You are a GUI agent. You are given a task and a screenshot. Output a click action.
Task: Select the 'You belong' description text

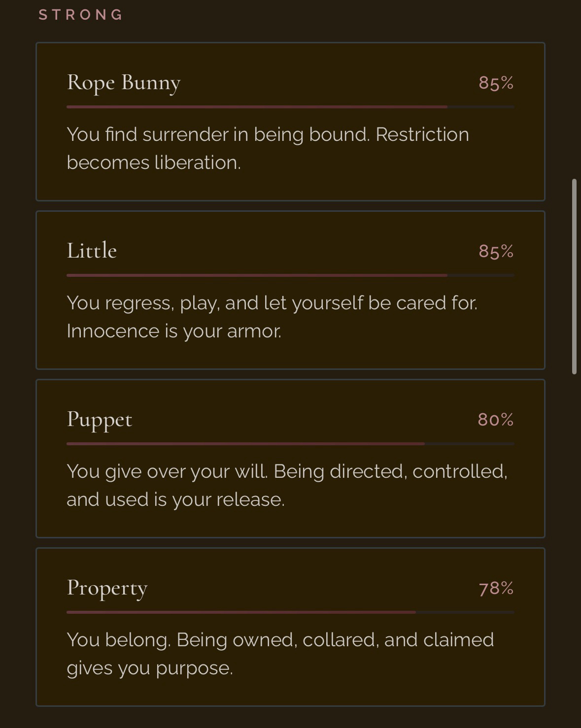coord(280,654)
